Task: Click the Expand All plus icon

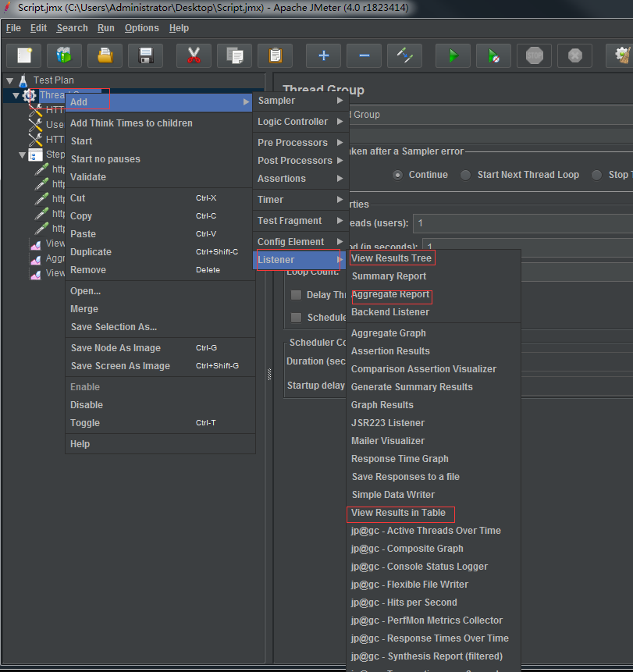Action: pyautogui.click(x=324, y=55)
